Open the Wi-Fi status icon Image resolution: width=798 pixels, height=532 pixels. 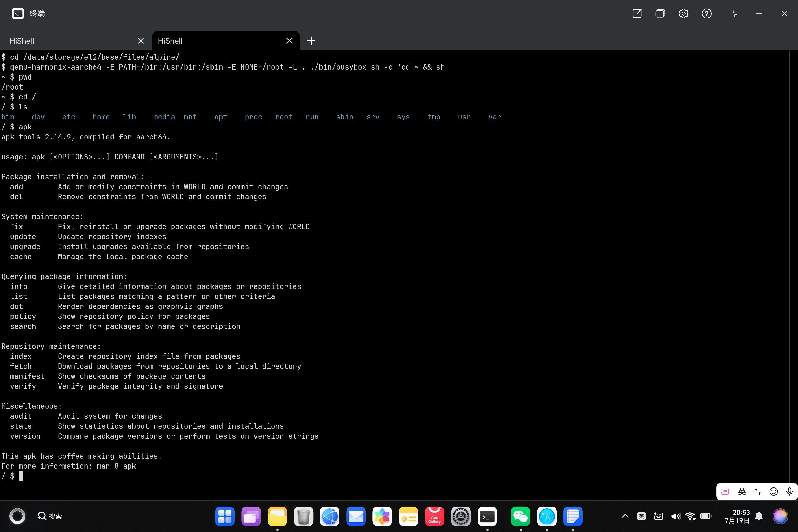(x=690, y=516)
